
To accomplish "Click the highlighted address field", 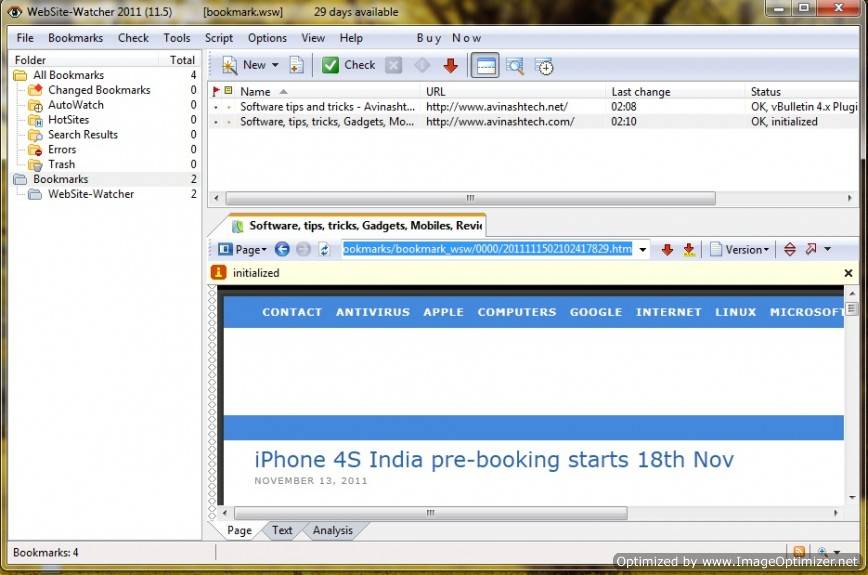I will 487,249.
